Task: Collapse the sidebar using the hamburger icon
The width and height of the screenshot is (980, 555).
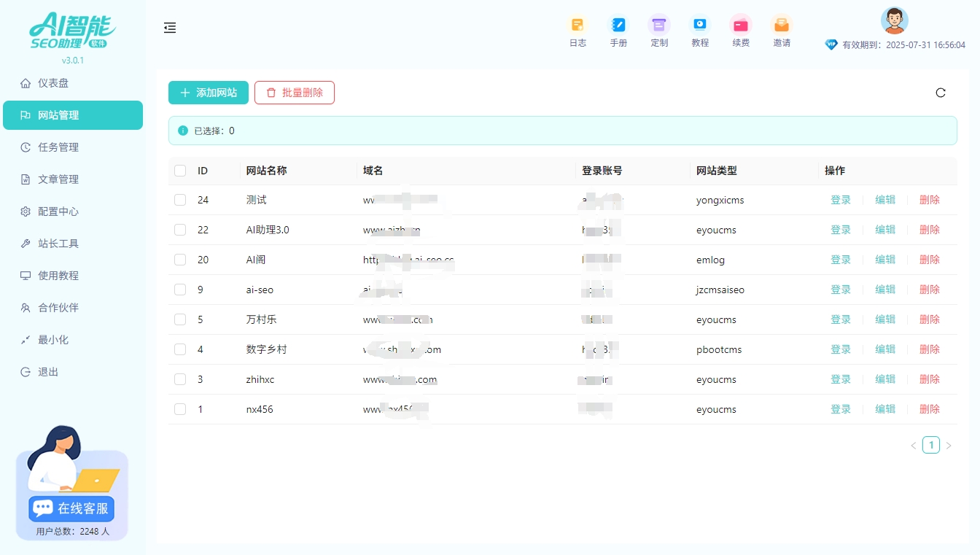Action: [x=170, y=28]
